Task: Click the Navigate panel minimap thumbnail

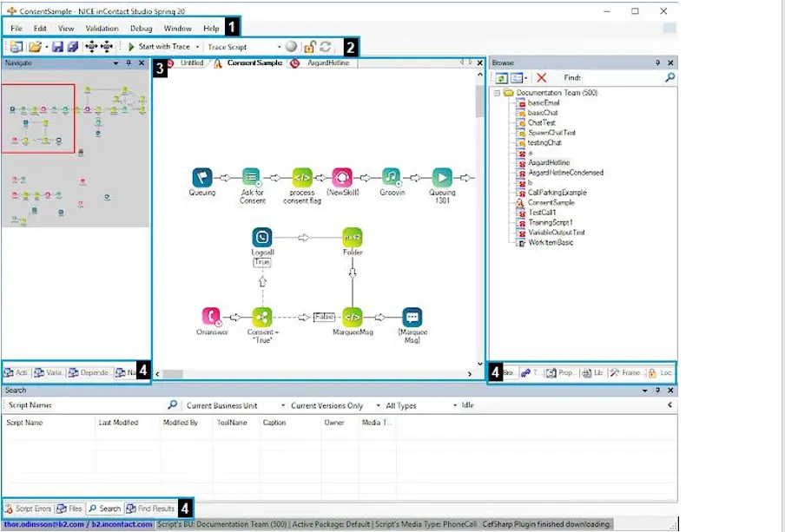Action: (75, 148)
